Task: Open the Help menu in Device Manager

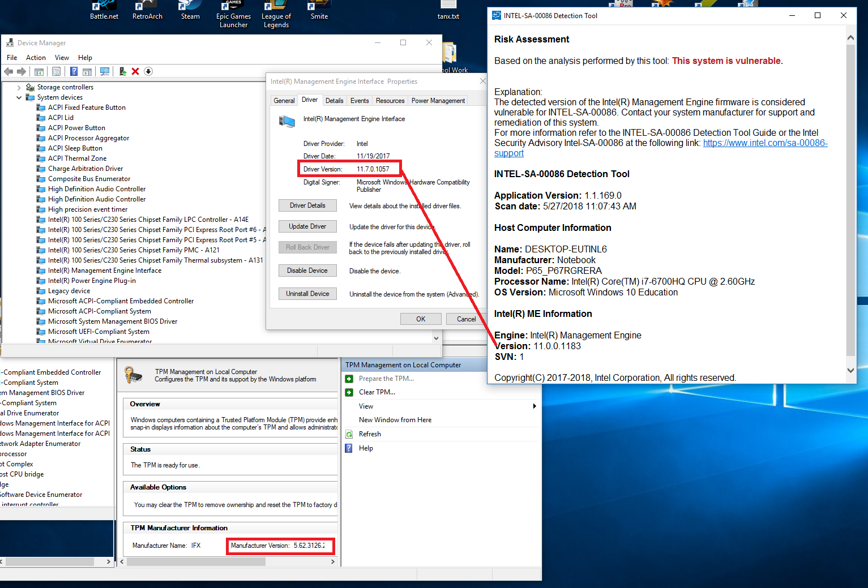Action: (x=85, y=58)
